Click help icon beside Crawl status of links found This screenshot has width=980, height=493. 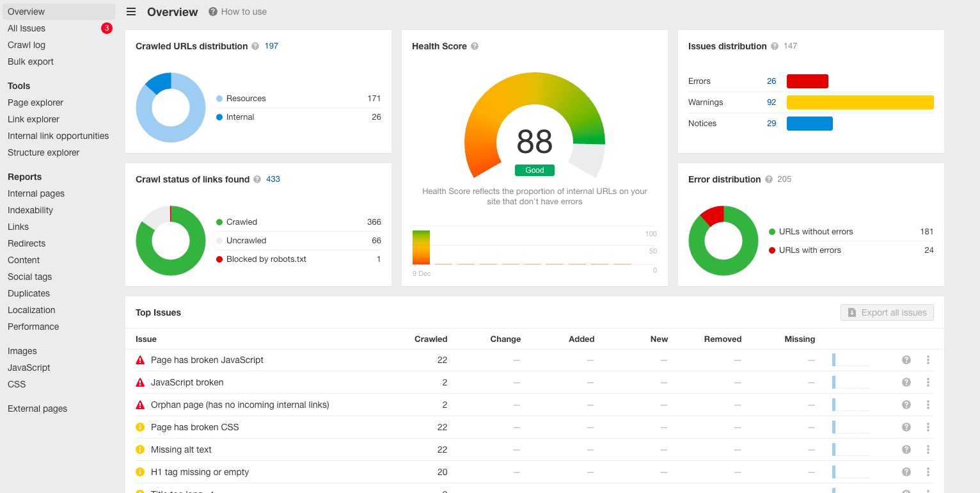pos(257,179)
